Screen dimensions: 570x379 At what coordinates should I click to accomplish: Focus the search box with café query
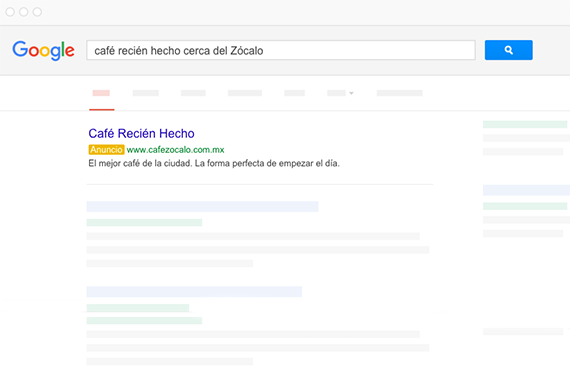pyautogui.click(x=281, y=50)
